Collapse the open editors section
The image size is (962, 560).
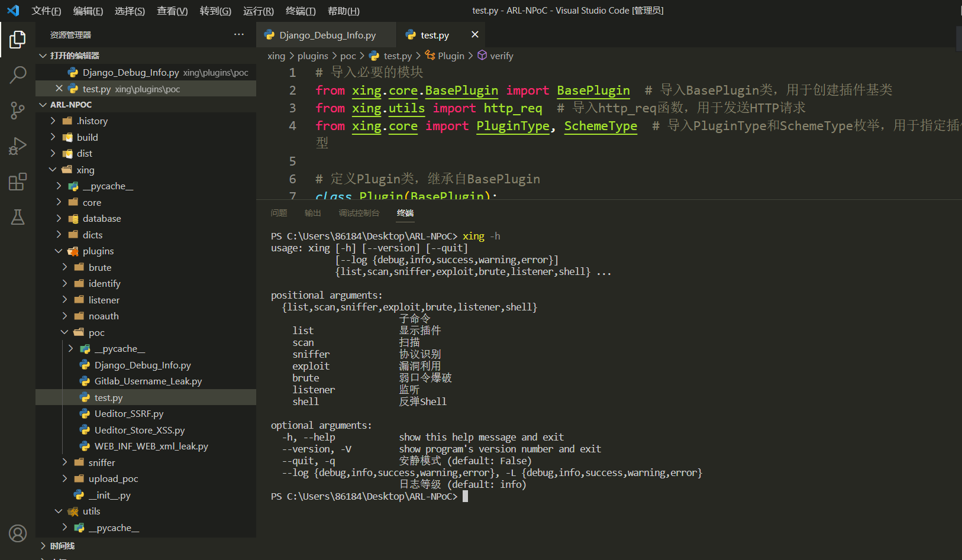point(43,55)
